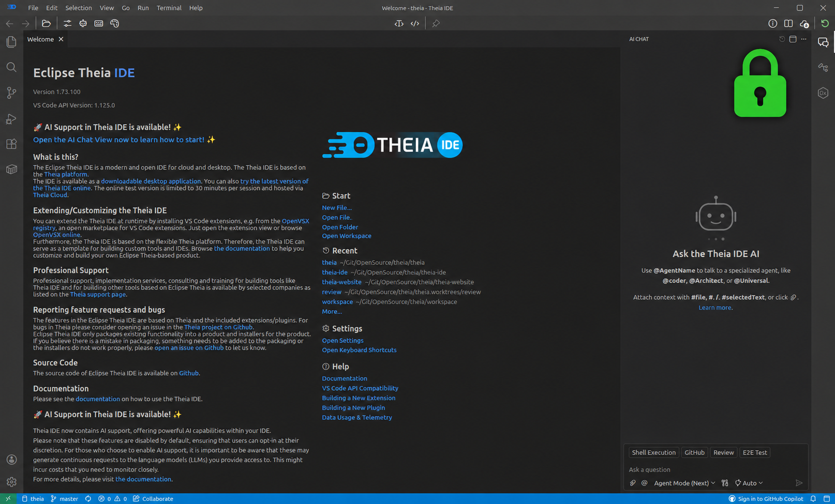Click the window icon in AI Chat header
Viewport: 835px width, 504px height.
793,39
